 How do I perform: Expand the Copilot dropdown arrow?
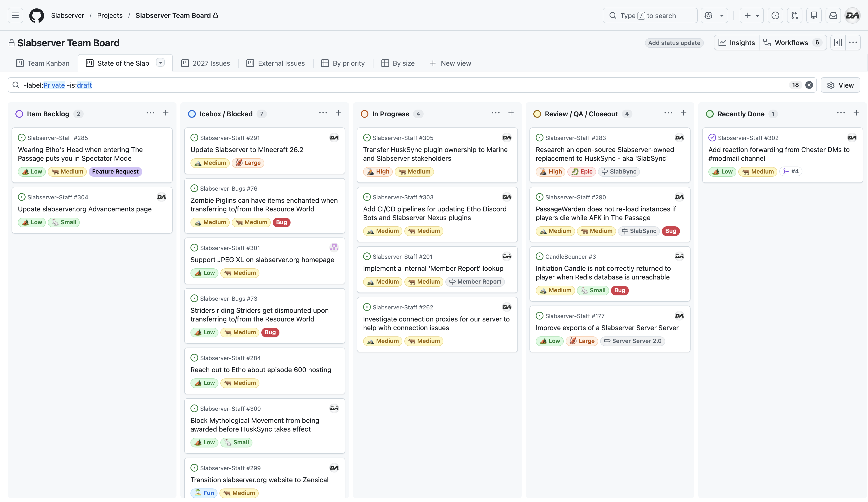(722, 15)
